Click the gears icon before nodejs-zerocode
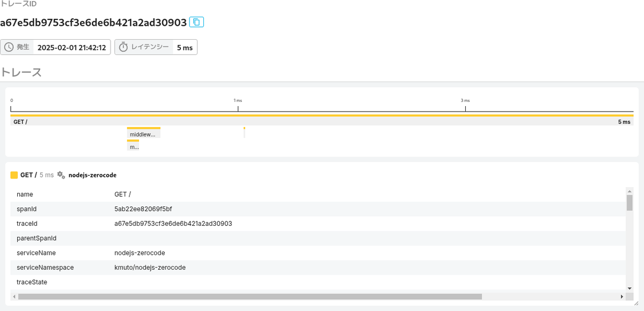 (x=61, y=175)
